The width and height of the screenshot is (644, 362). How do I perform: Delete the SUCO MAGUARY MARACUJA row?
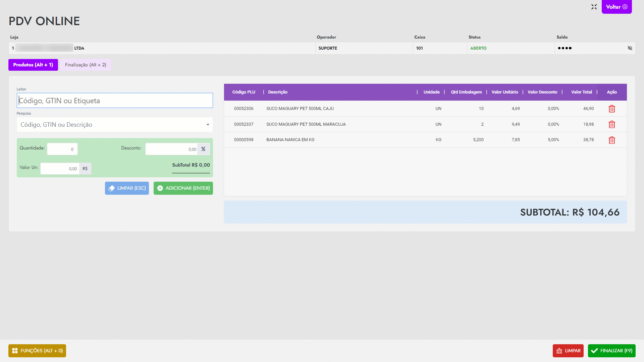[x=612, y=125]
